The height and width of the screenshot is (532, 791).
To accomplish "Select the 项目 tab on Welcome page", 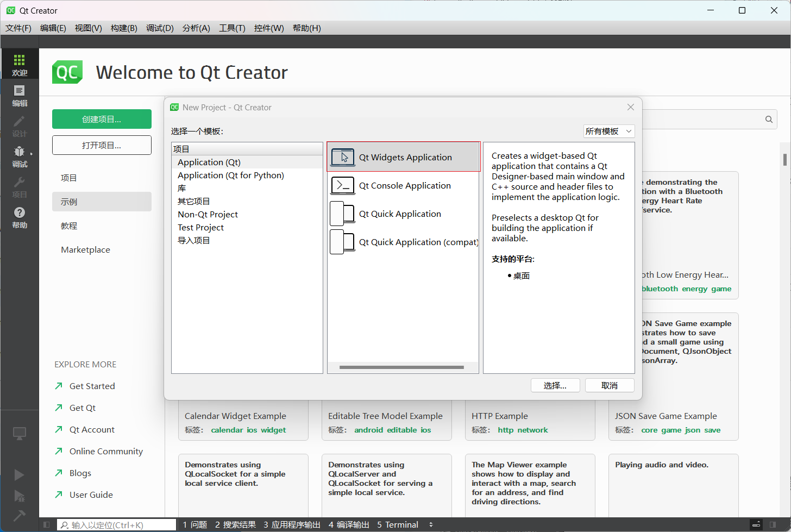I will tap(102, 178).
